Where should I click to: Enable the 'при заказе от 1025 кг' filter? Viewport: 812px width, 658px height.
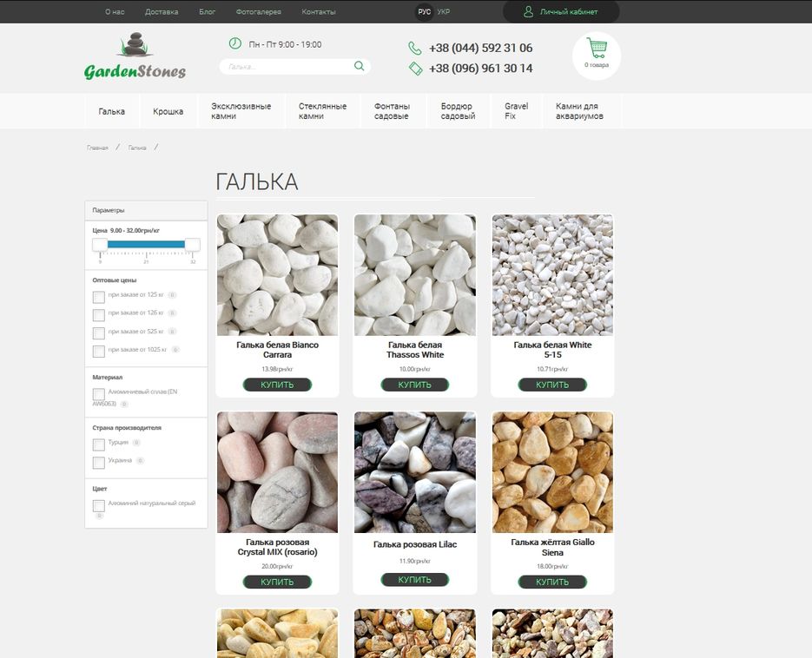click(99, 352)
